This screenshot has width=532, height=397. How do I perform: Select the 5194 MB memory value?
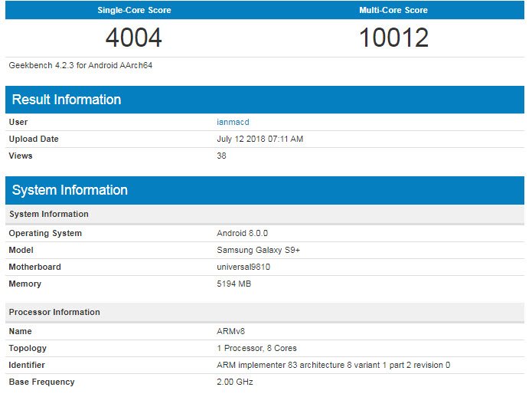tap(234, 284)
